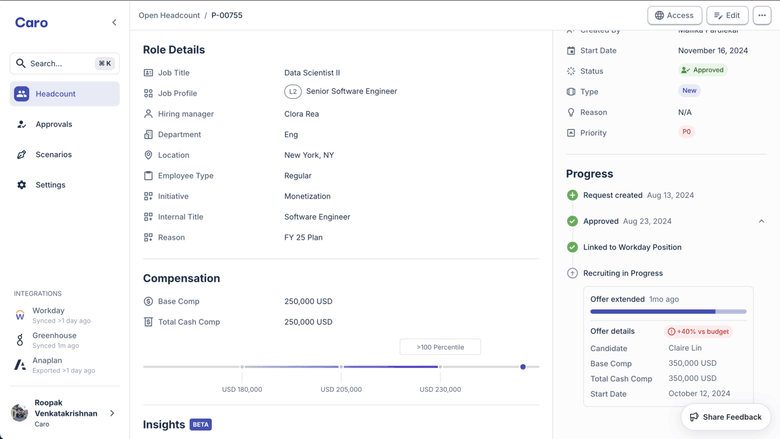Click the Access button
780x439 pixels.
(675, 15)
